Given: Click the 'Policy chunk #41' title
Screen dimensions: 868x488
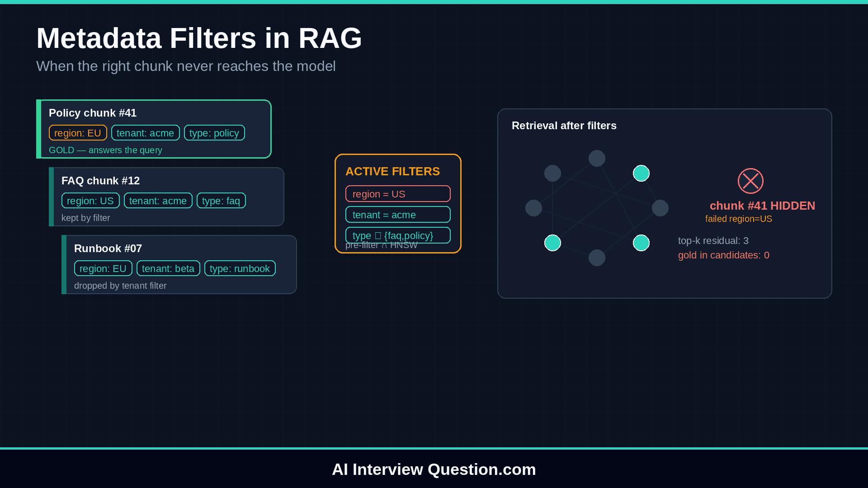Looking at the screenshot, I should point(93,113).
